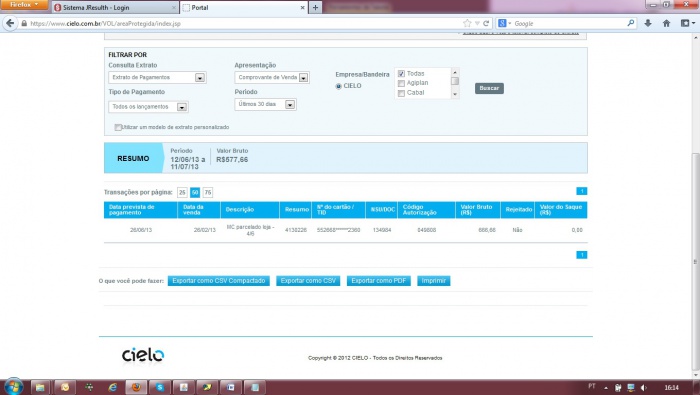Click the volume tray icon
This screenshot has width=700, height=395.
pos(643,388)
